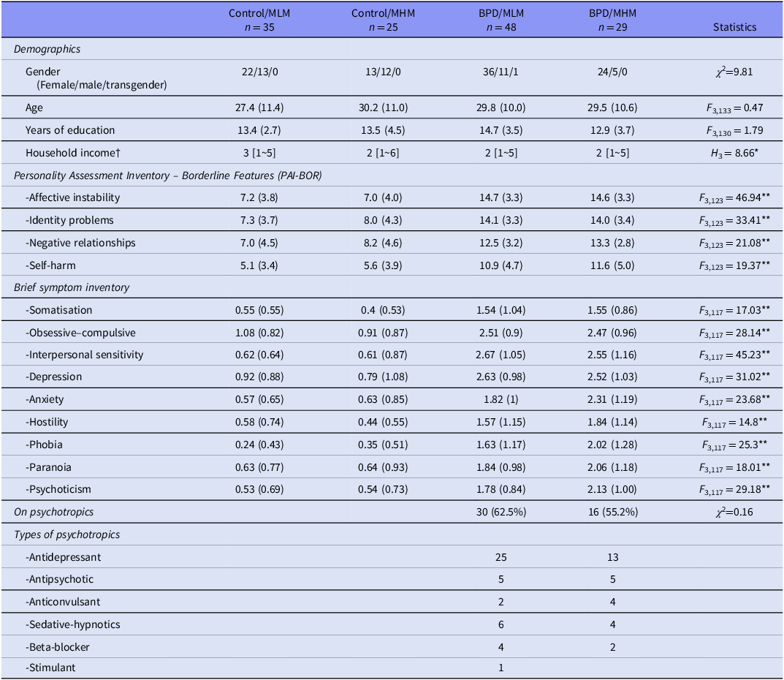The width and height of the screenshot is (784, 680).
Task: Click the Psychoticism row label
Action: [58, 489]
